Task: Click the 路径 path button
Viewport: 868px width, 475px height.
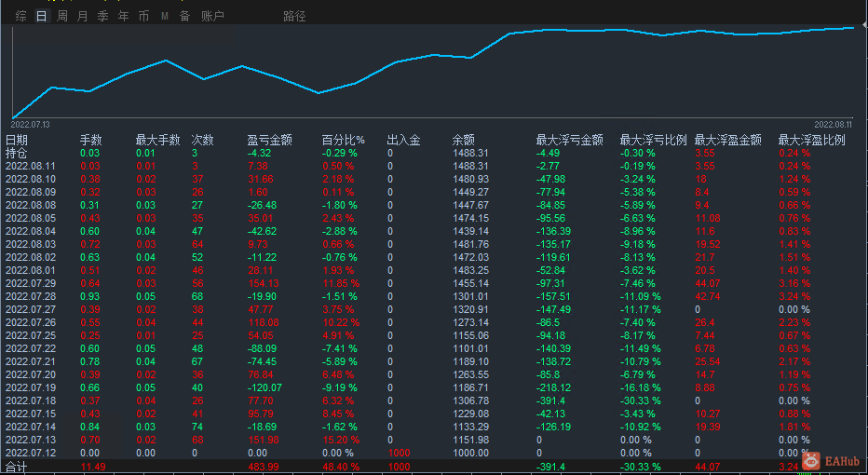Action: pos(294,16)
